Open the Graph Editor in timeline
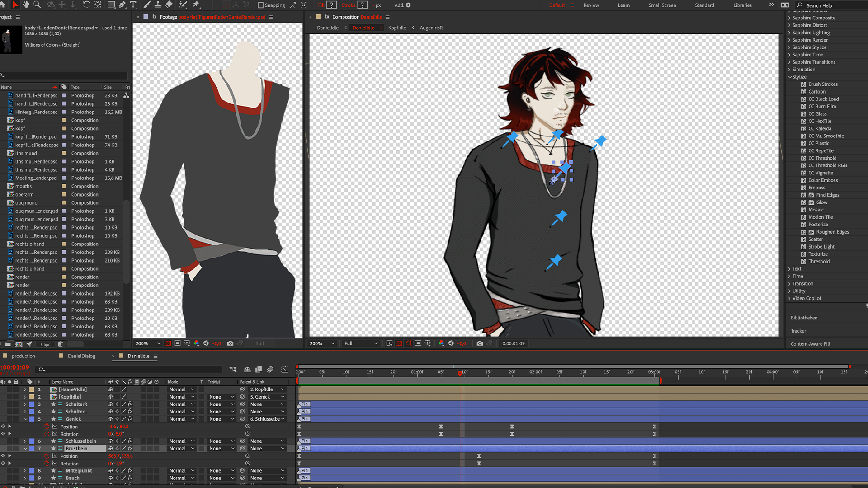Viewport: 868px width, 488px height. (285, 370)
